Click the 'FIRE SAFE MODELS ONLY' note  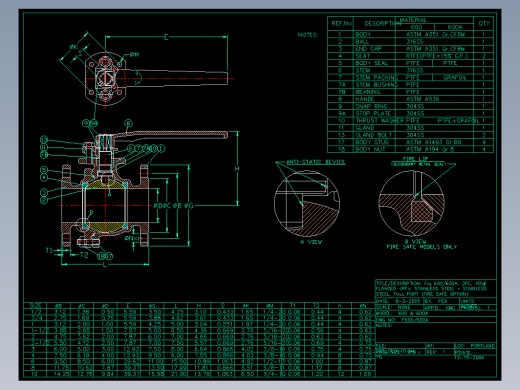(x=422, y=247)
